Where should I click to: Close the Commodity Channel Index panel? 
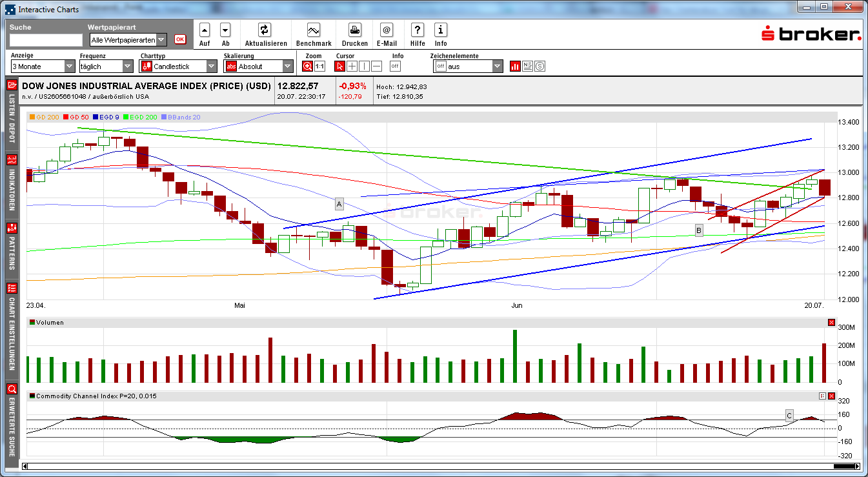831,396
